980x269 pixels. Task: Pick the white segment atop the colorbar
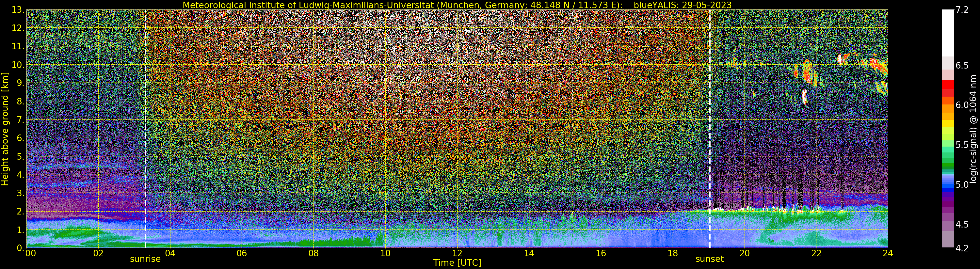coord(948,33)
